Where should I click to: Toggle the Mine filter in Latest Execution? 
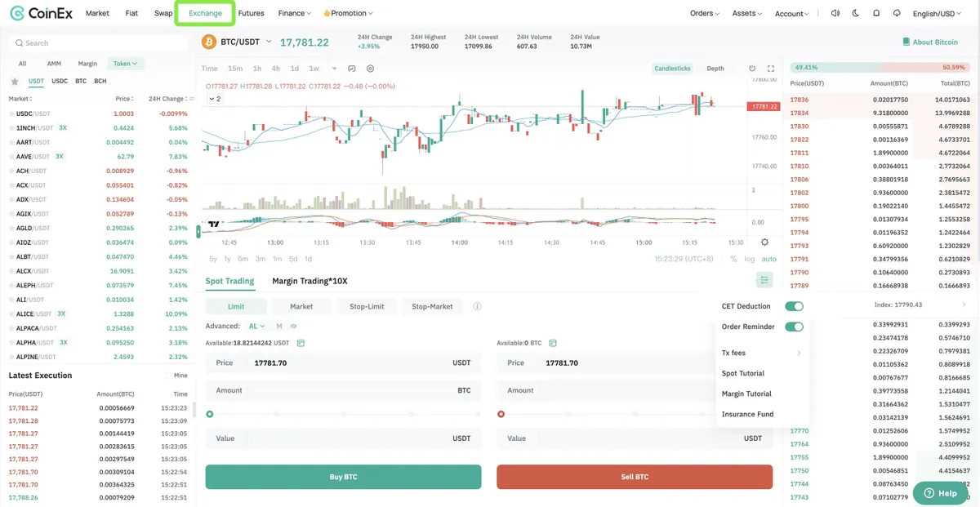coord(176,376)
